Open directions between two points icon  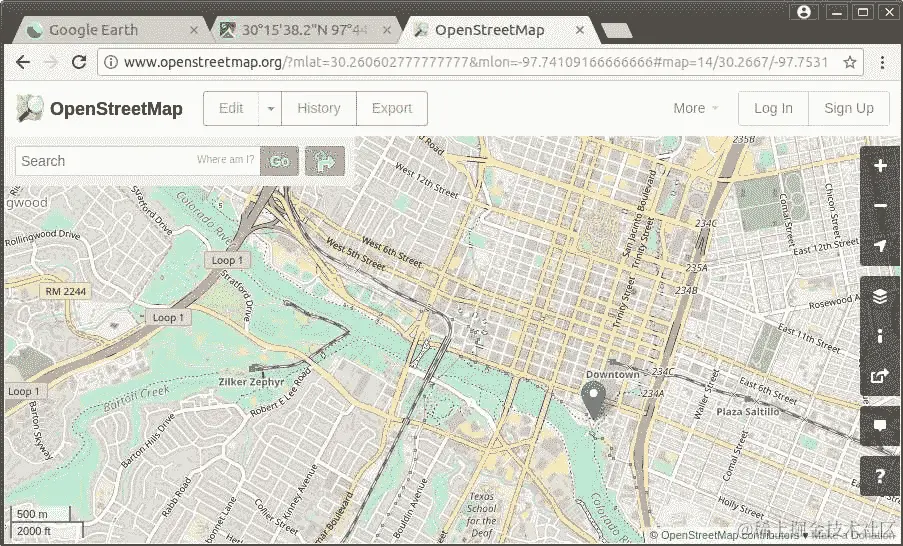tap(325, 161)
